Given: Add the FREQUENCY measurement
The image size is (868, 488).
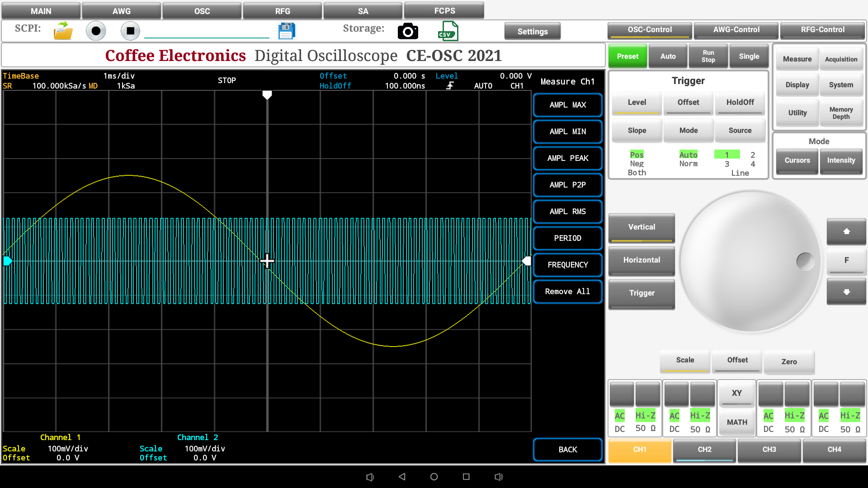Looking at the screenshot, I should (x=567, y=265).
